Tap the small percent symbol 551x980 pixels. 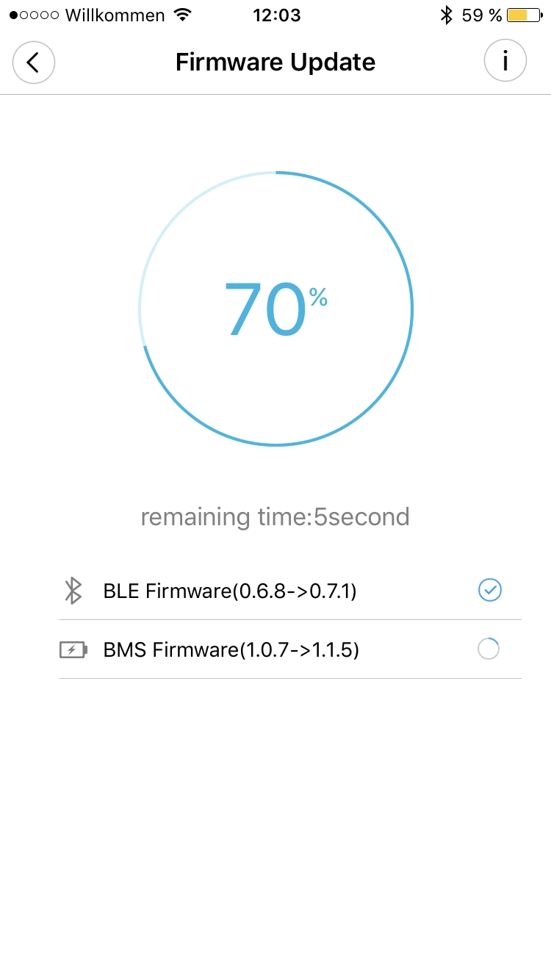tap(318, 297)
